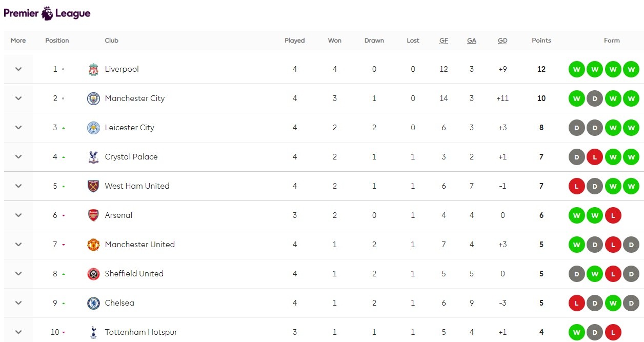Click the GD column header

502,41
